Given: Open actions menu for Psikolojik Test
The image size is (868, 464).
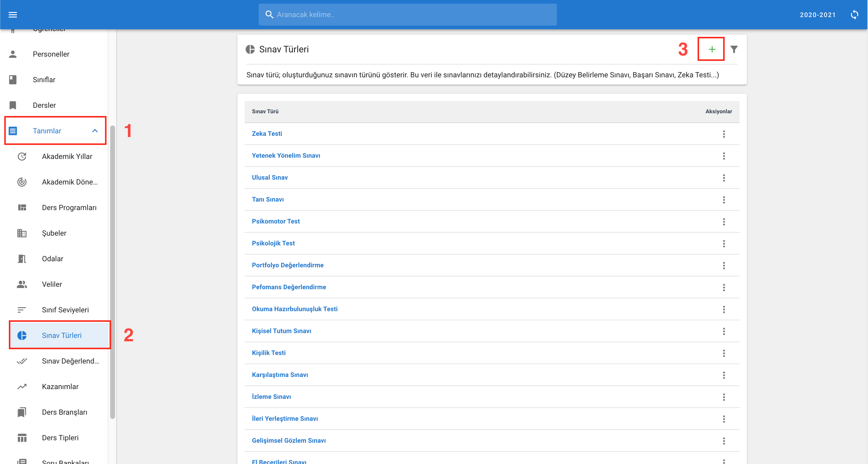Looking at the screenshot, I should [x=724, y=243].
